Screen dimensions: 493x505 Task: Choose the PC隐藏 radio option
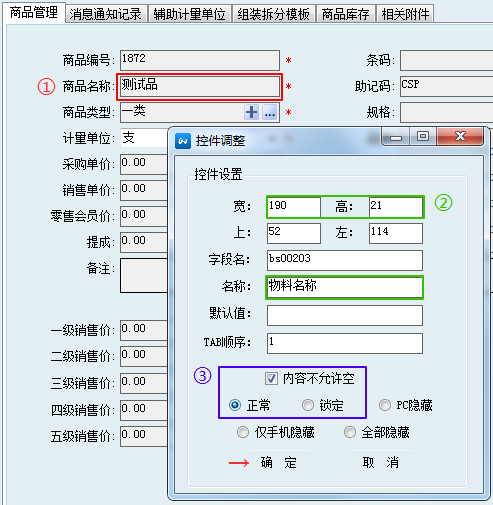point(385,405)
